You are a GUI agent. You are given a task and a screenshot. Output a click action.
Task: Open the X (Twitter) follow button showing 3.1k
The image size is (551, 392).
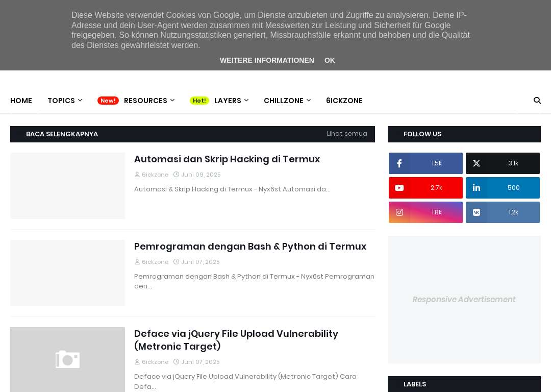[x=503, y=163]
